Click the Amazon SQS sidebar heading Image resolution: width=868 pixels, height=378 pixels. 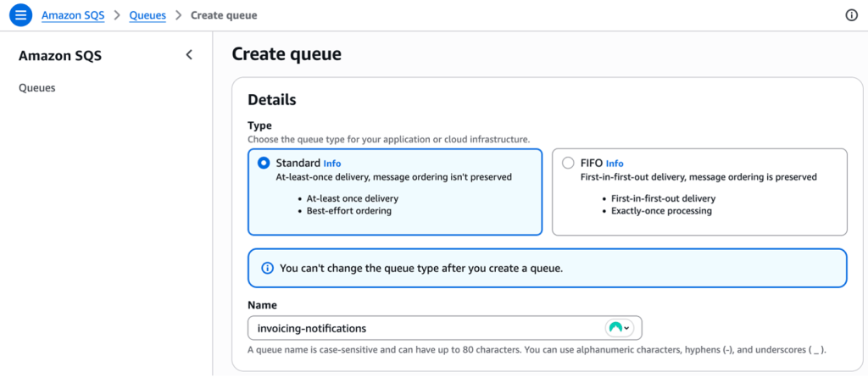click(60, 56)
